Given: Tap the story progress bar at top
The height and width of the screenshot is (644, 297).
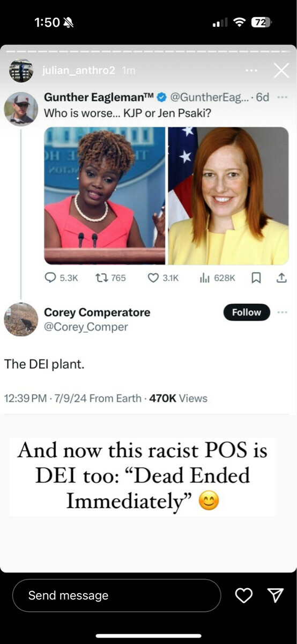Looking at the screenshot, I should (148, 52).
